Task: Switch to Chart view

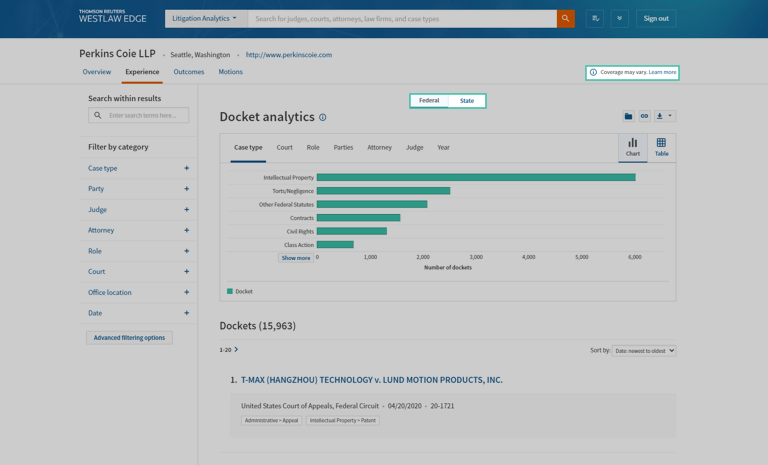Action: click(632, 147)
